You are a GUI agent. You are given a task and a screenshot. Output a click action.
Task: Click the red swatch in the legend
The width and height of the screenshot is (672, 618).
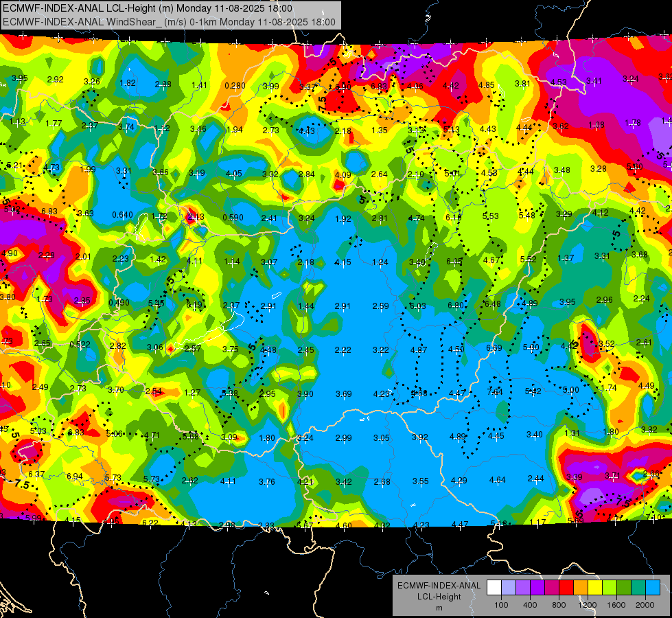click(566, 588)
